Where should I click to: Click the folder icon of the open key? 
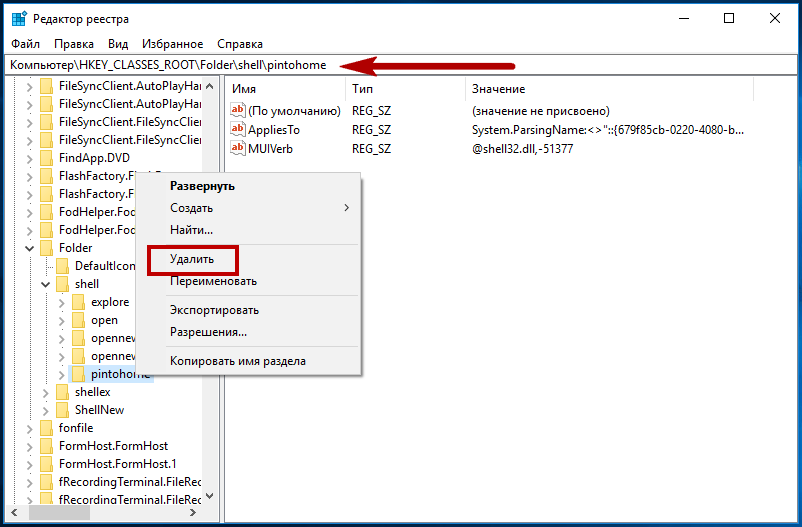[79, 320]
